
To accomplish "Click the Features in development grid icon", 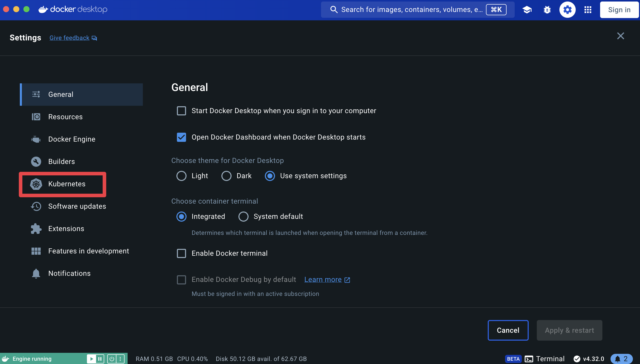I will [36, 251].
